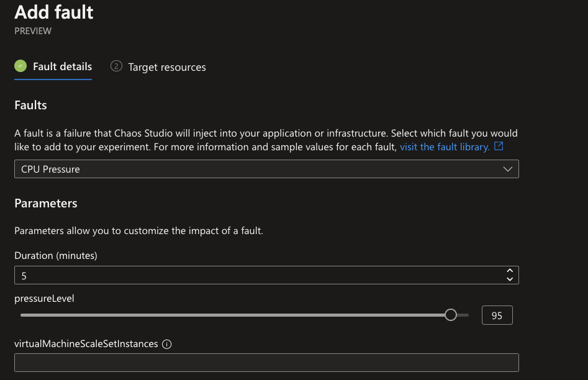Viewport: 588px width, 380px height.
Task: Decrease Duration with the down arrow
Action: (510, 279)
